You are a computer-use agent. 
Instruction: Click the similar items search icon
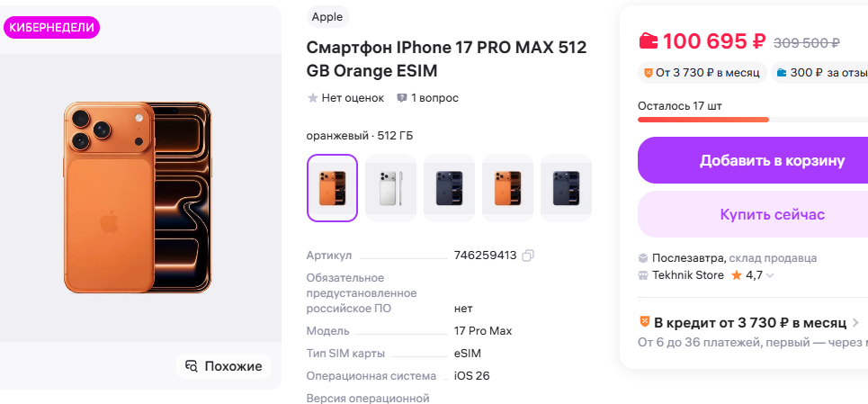click(x=191, y=366)
